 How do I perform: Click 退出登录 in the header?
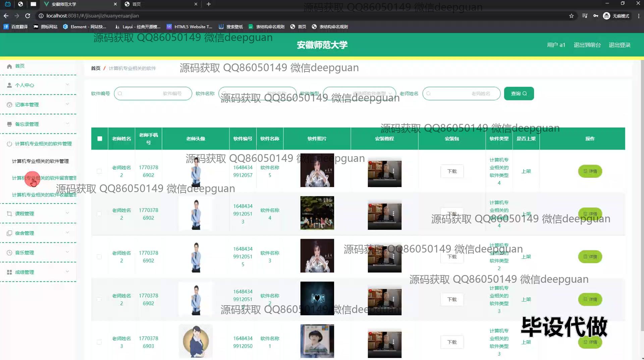pos(620,45)
